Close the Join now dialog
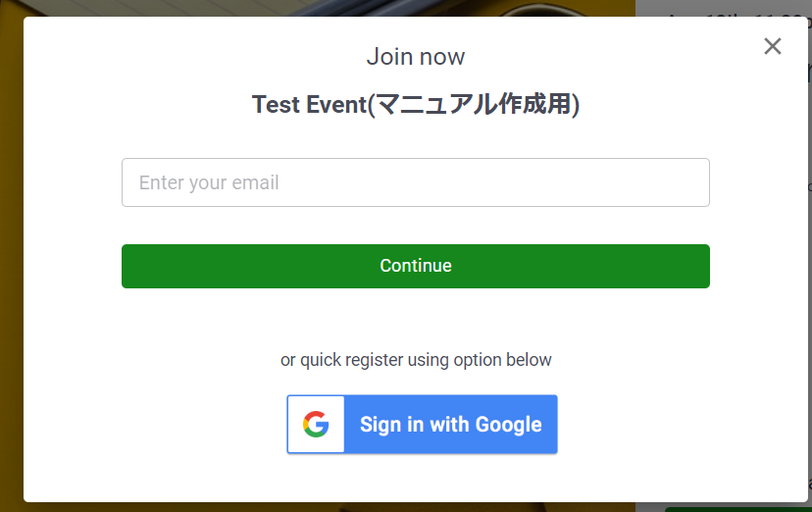This screenshot has width=812, height=512. [772, 46]
